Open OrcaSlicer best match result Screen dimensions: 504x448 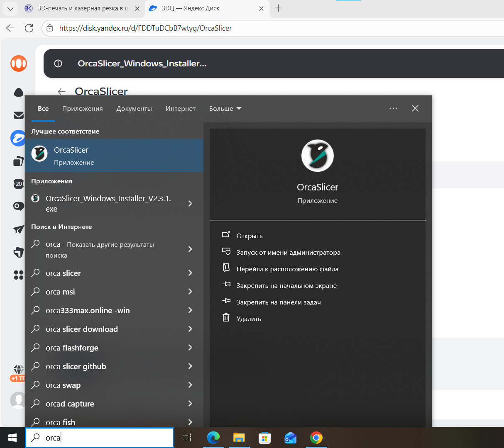(114, 156)
